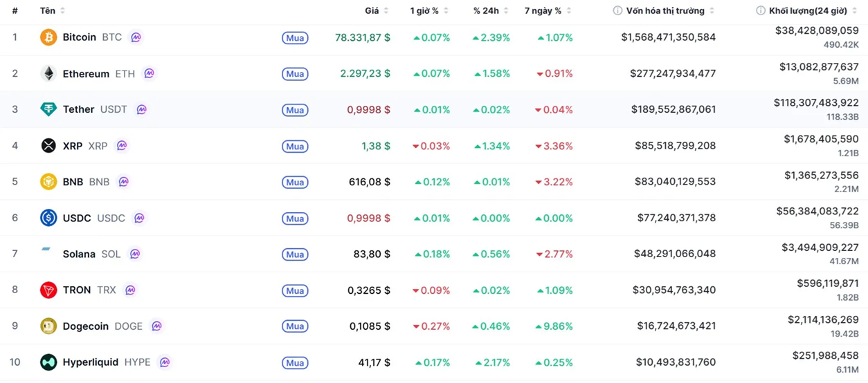Click the BNB coin logo
868x383 pixels.
pyautogui.click(x=48, y=182)
